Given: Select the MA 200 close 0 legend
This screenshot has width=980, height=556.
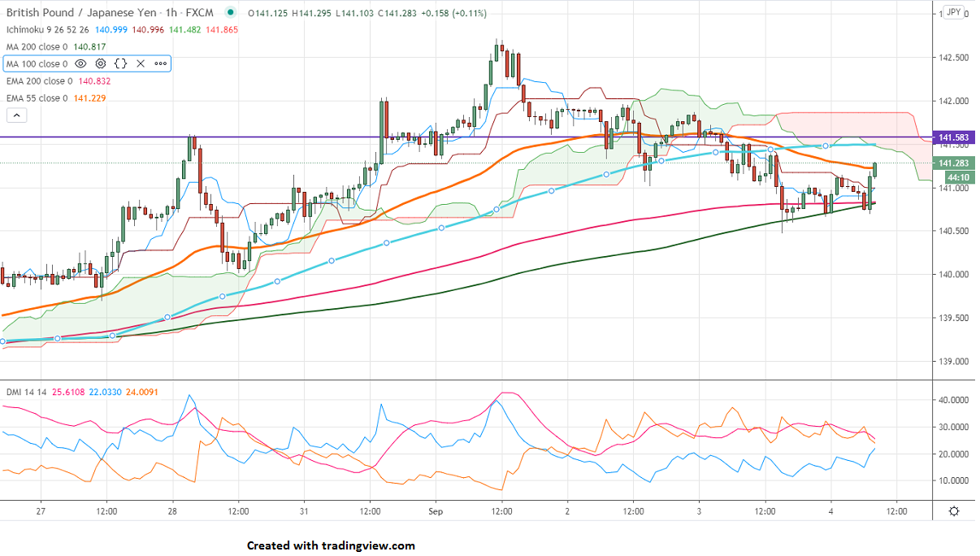Looking at the screenshot, I should [37, 46].
